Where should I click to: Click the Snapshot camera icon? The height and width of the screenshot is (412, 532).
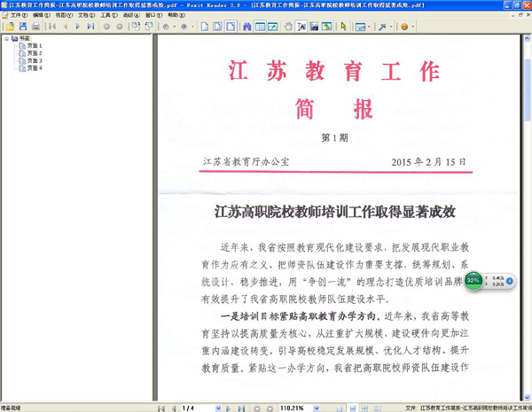coord(315,27)
